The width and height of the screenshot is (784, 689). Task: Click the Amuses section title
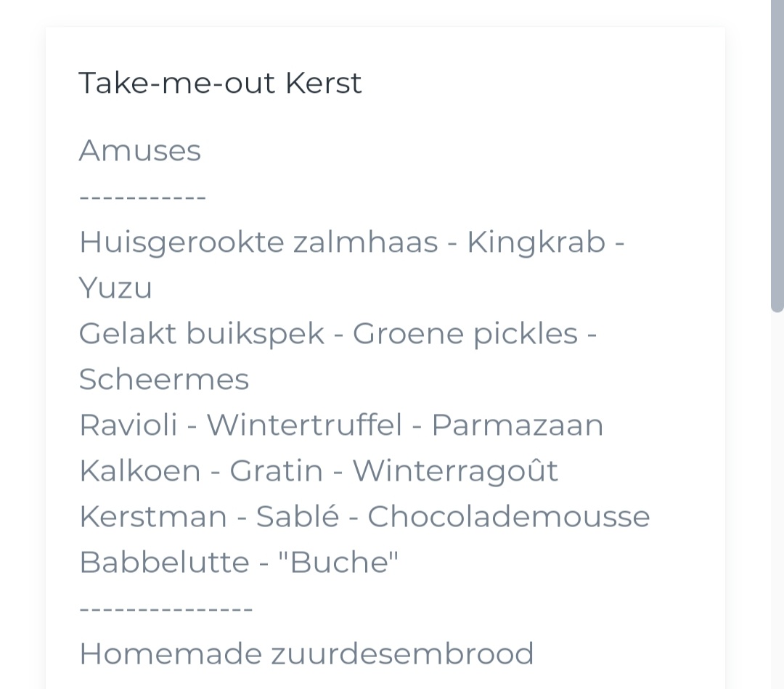(x=140, y=150)
